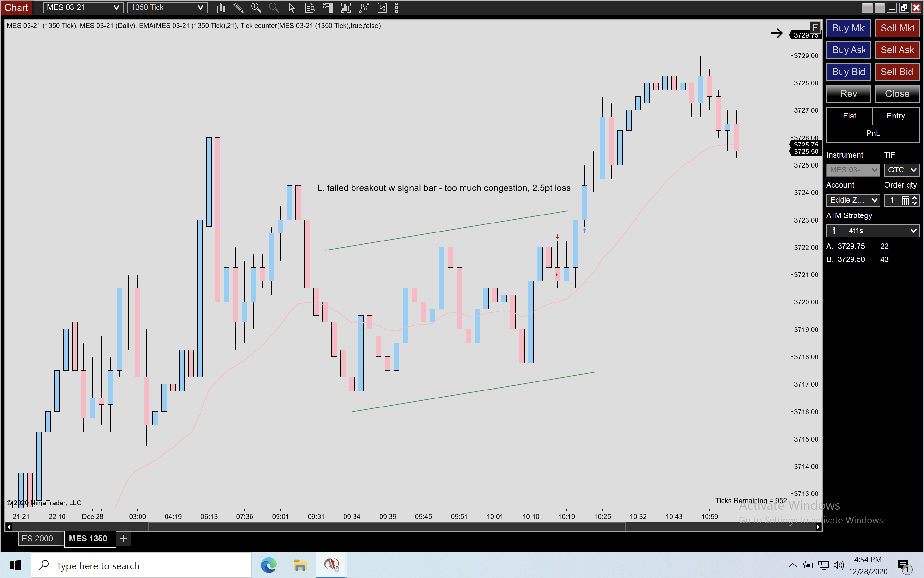The width and height of the screenshot is (924, 578).
Task: Click the scrollbar right arrow
Action: click(x=818, y=527)
